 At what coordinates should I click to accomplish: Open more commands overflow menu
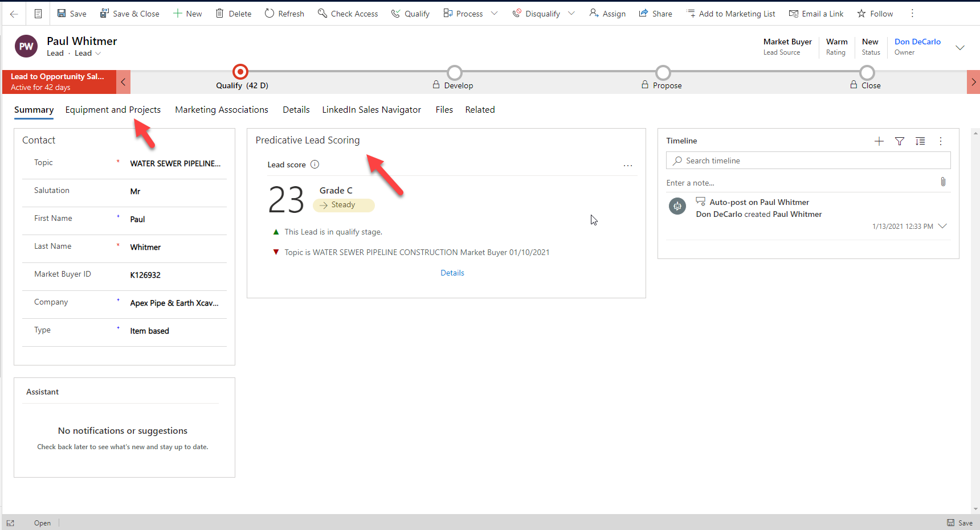(x=912, y=13)
